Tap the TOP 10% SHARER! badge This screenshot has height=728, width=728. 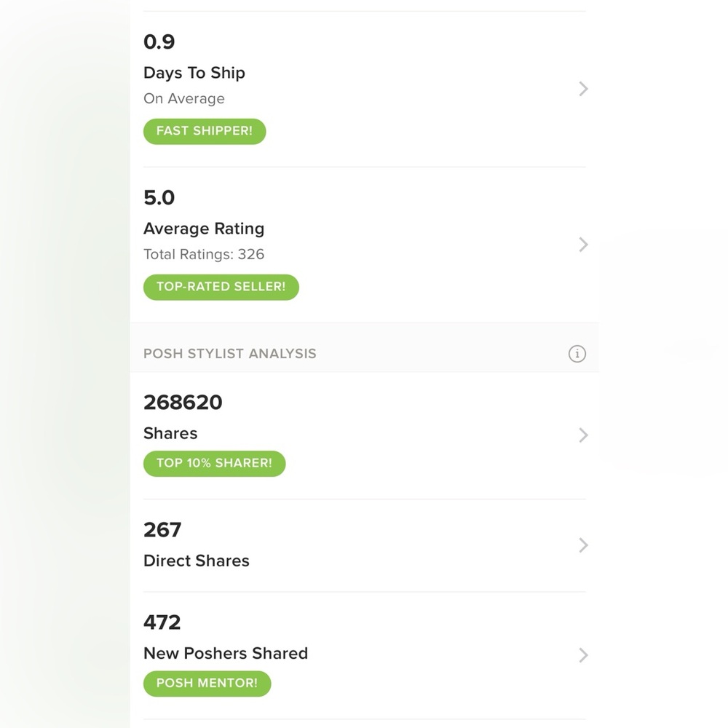tap(214, 463)
